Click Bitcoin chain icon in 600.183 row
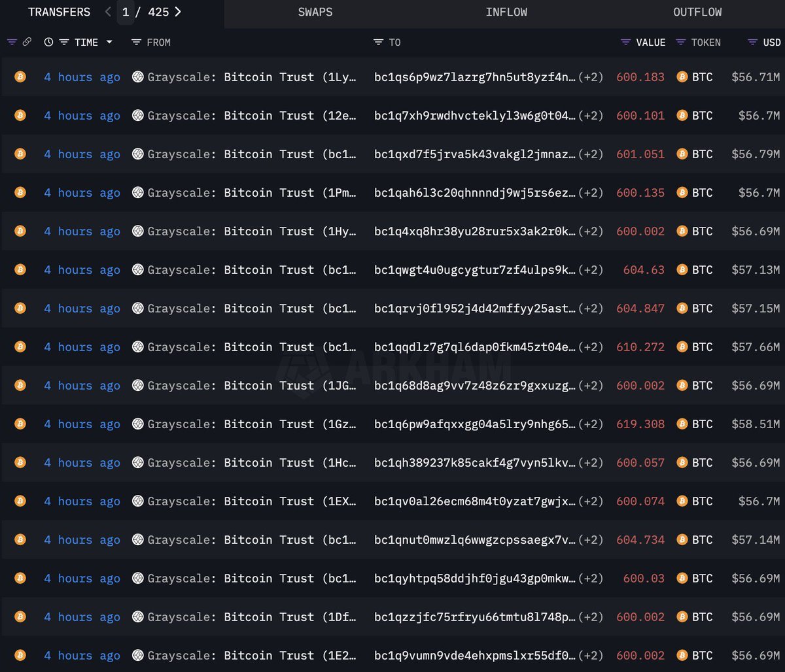This screenshot has height=672, width=785. [x=20, y=76]
